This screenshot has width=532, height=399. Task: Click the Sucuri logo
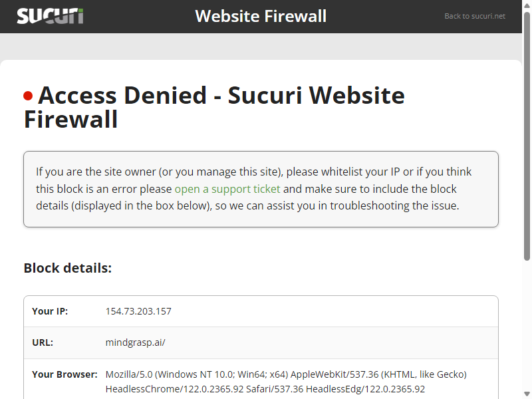(51, 16)
